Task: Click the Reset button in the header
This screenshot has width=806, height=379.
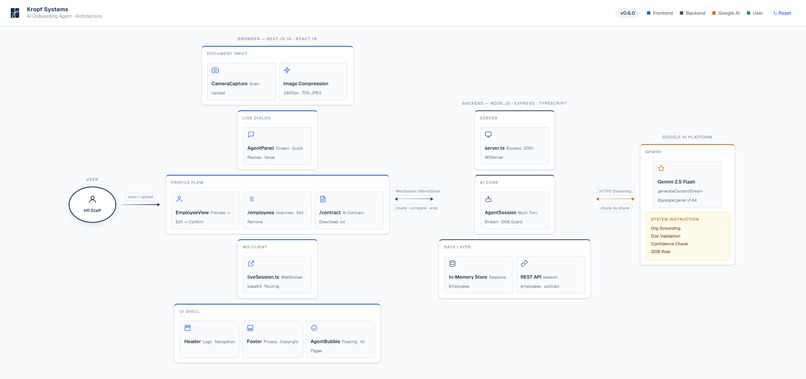Action: 782,13
